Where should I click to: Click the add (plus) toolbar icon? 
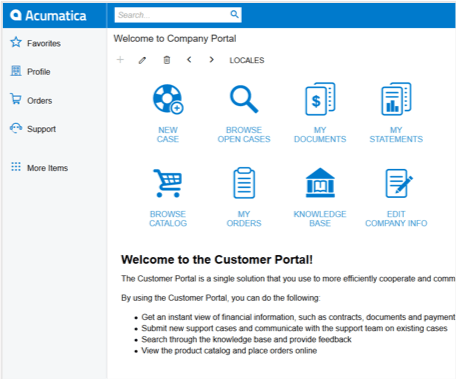point(120,60)
